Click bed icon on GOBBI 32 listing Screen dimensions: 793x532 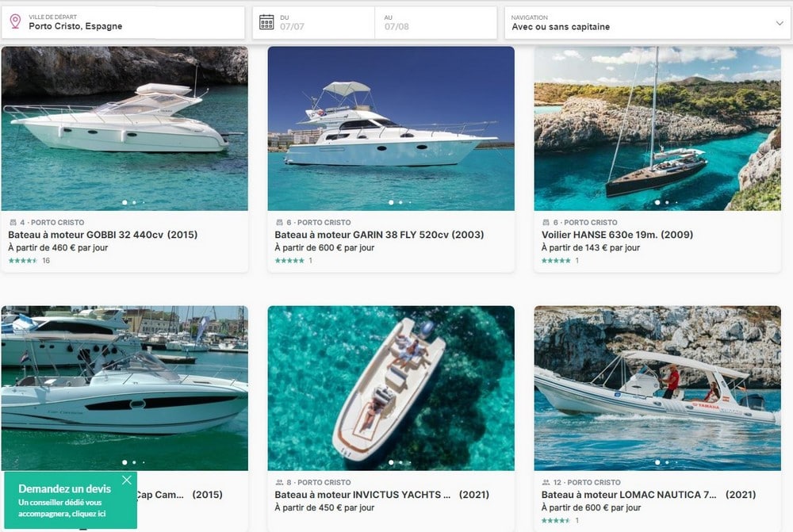coord(13,223)
